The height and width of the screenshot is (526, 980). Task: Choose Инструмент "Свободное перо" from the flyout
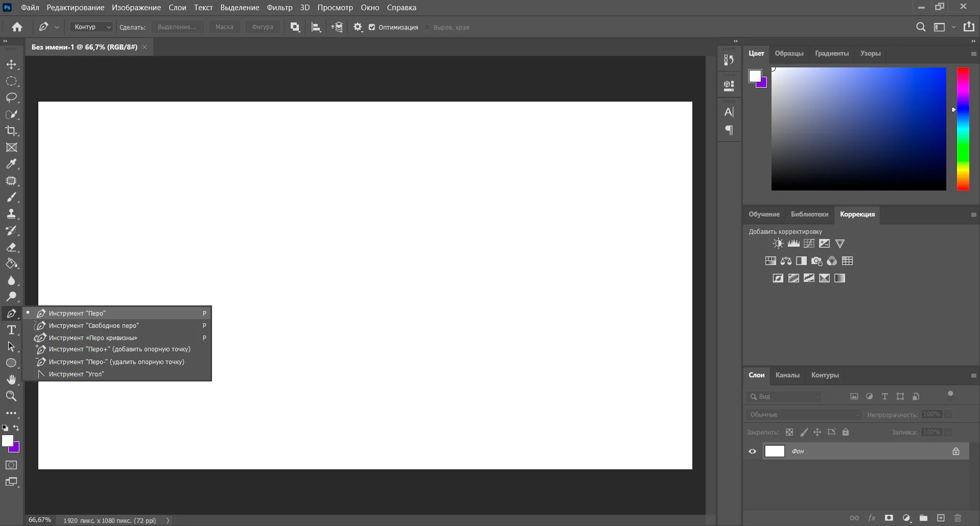[94, 326]
